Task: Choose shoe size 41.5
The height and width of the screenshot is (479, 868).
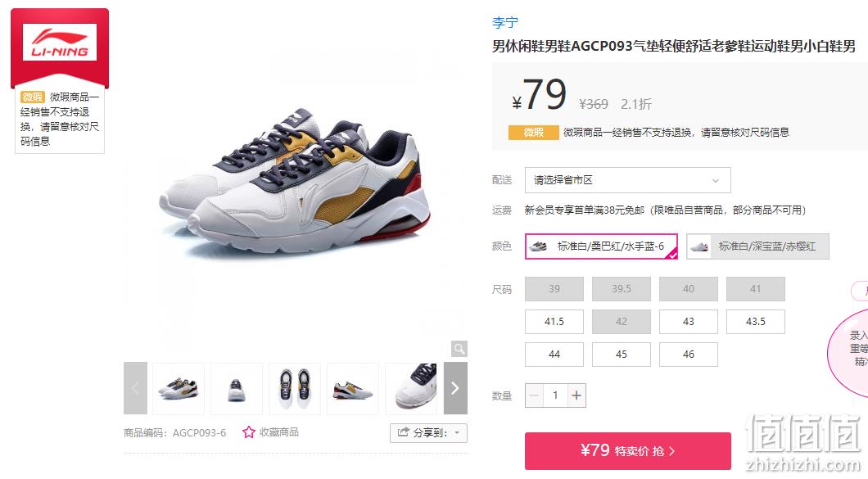Action: coord(554,322)
